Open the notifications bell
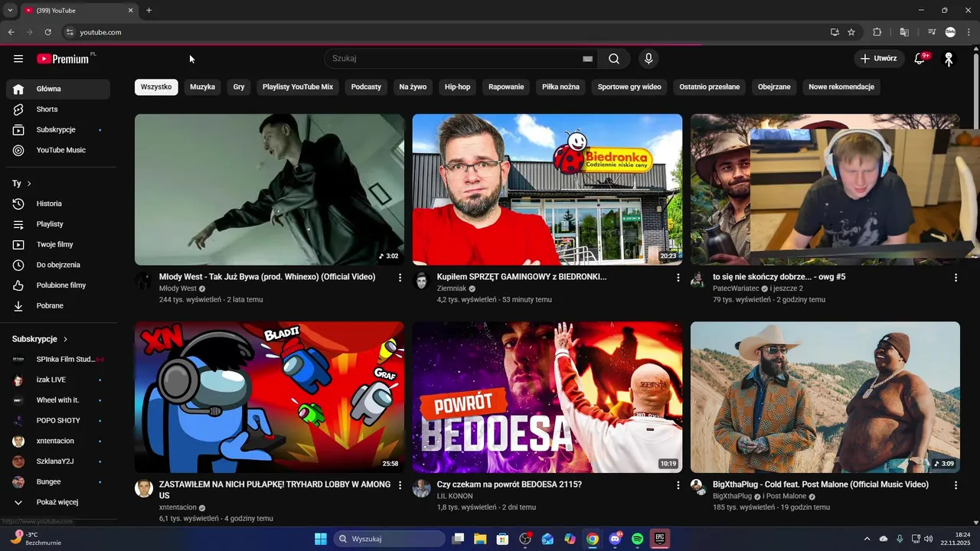 tap(921, 58)
